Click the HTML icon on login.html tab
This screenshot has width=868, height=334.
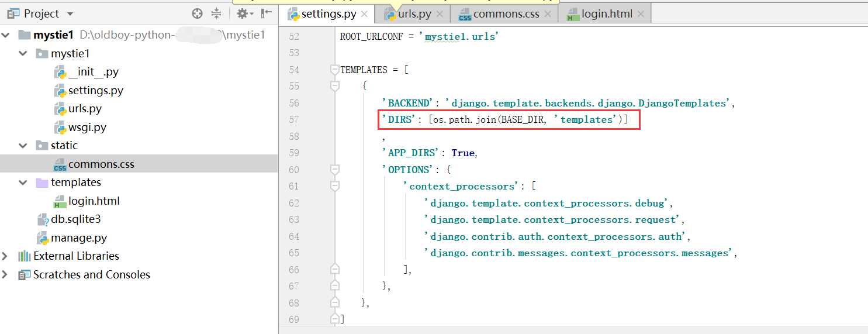572,15
